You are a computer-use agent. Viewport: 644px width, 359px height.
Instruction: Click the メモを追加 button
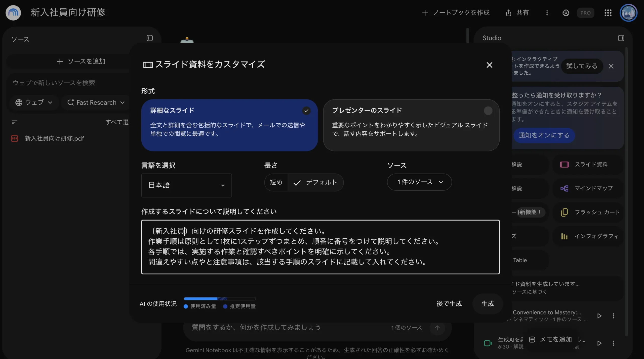click(550, 340)
